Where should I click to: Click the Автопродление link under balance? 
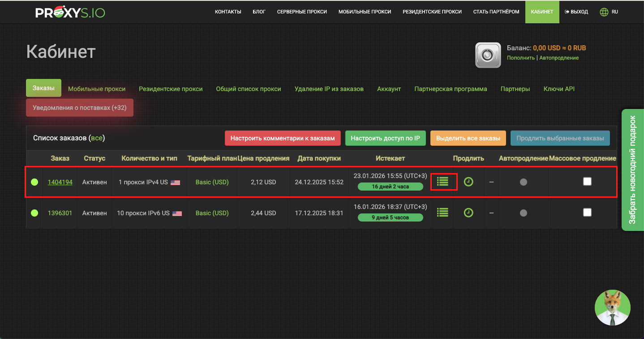pyautogui.click(x=559, y=58)
